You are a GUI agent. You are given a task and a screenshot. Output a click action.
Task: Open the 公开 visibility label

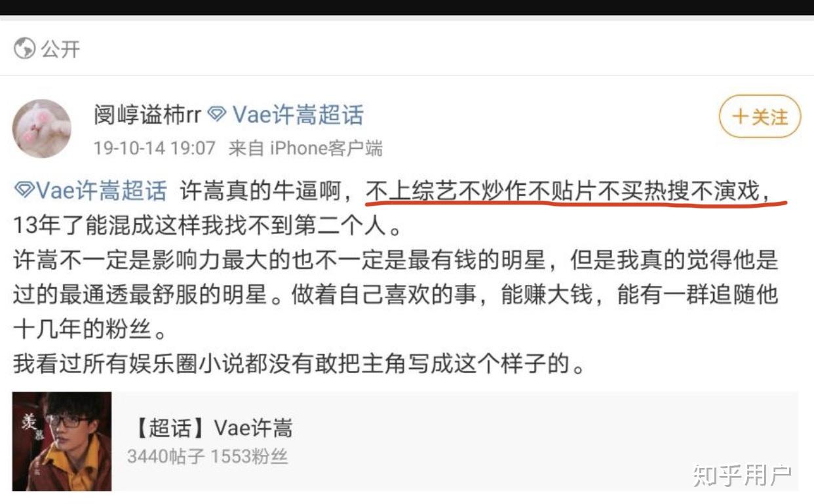pos(61,48)
